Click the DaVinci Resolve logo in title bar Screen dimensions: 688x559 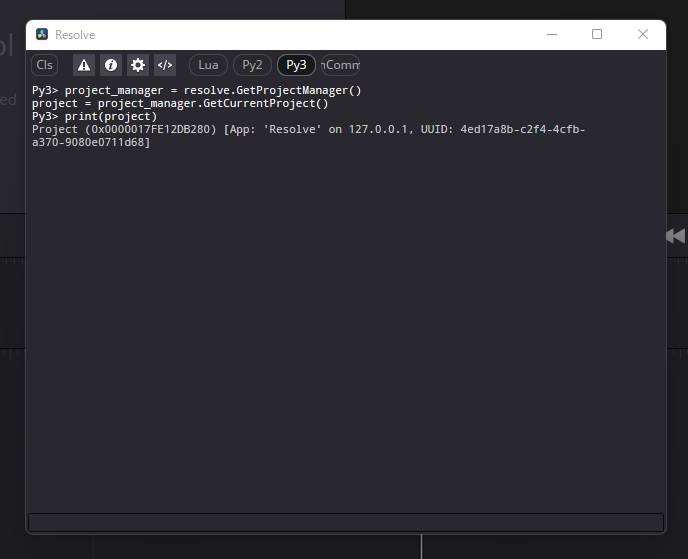[42, 34]
